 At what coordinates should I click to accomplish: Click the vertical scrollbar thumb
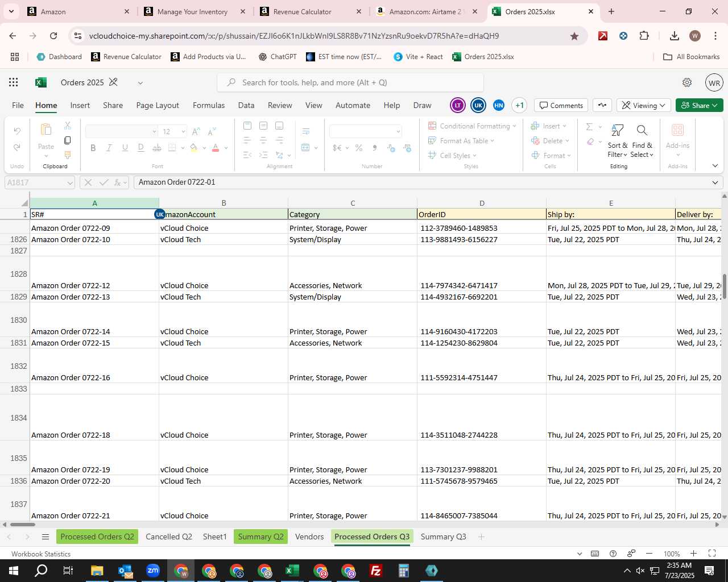coord(724,286)
